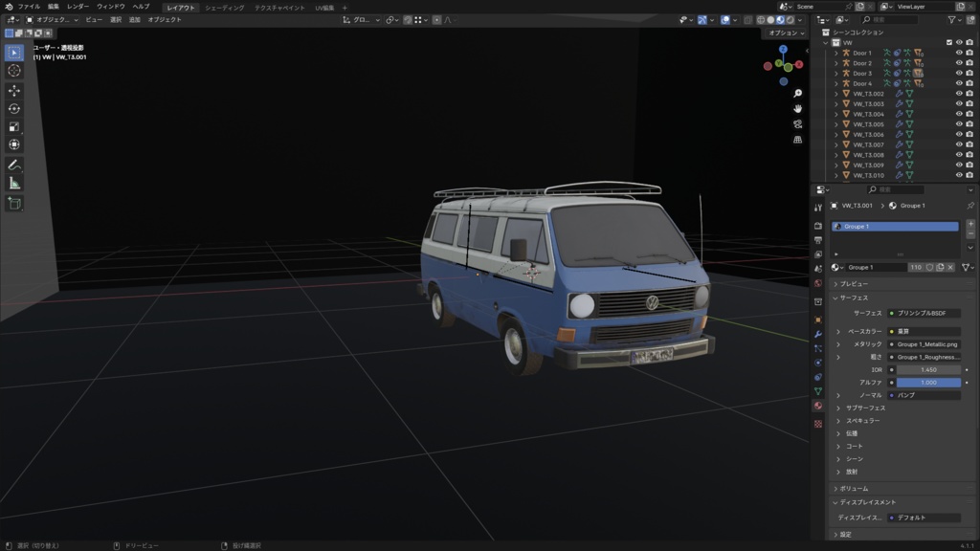Add a material slot with plus button
Image resolution: width=980 pixels, height=551 pixels.
pos(970,224)
